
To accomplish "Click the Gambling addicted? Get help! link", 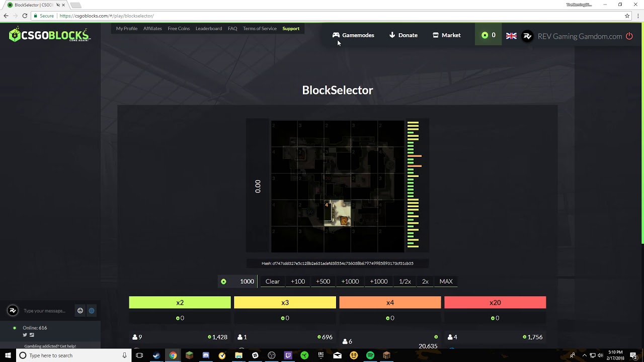I will (50, 346).
